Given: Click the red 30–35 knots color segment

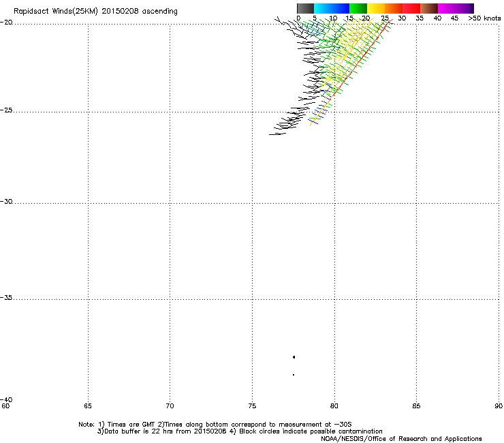Looking at the screenshot, I should click(x=411, y=8).
